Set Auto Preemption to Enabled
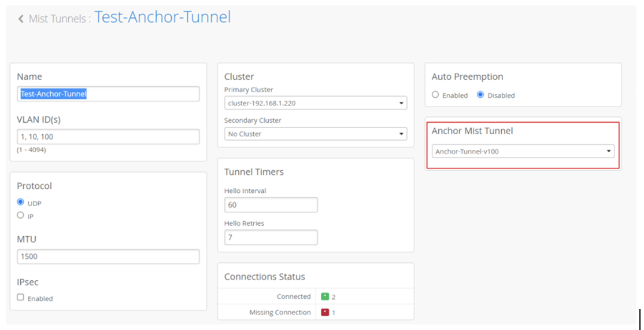 (436, 95)
